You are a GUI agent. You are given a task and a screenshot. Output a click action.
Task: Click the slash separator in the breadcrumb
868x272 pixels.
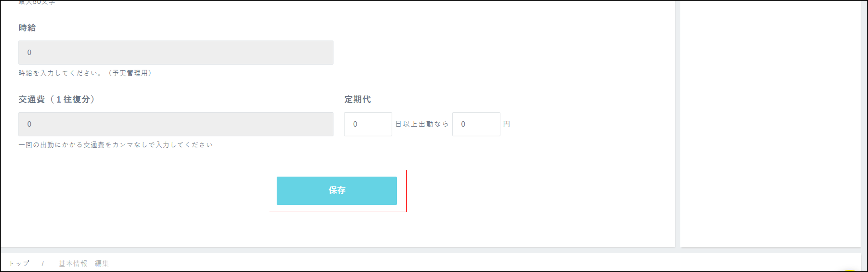(x=43, y=264)
